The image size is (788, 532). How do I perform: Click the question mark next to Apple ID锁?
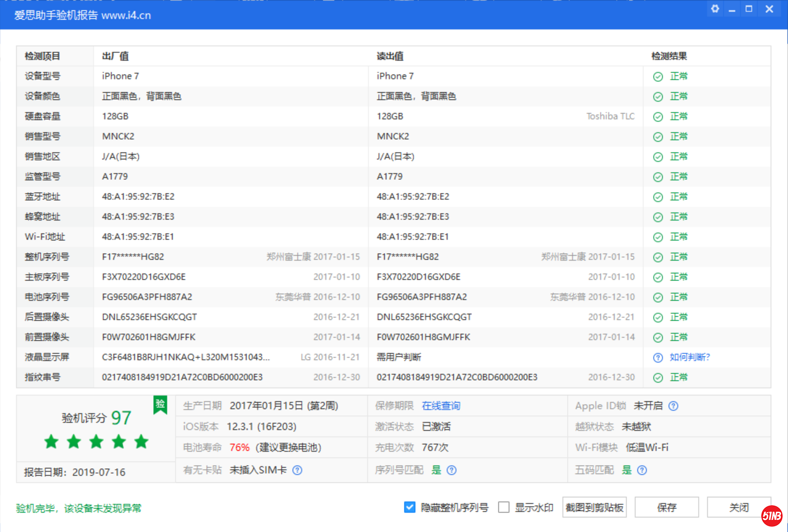[x=673, y=406]
